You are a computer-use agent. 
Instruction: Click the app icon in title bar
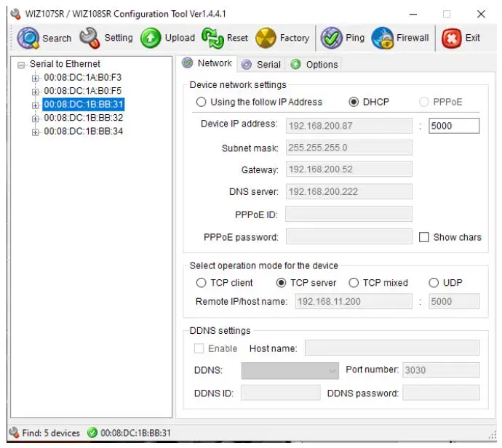click(15, 14)
